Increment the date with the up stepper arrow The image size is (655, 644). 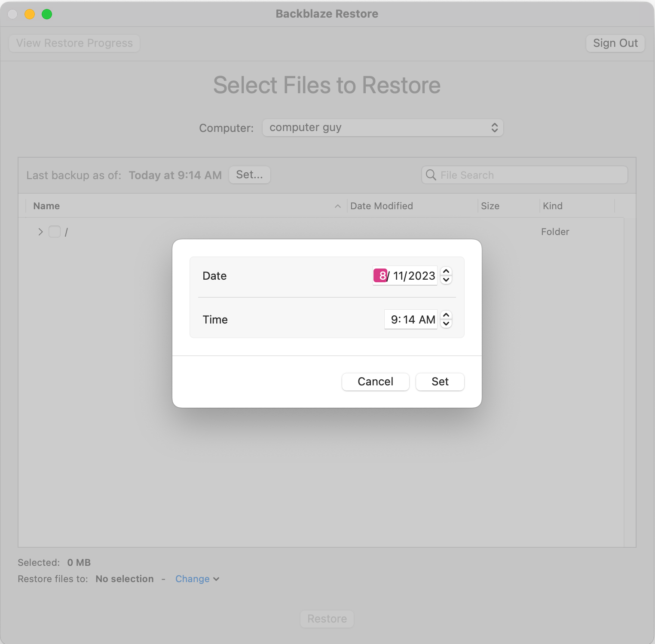click(446, 271)
